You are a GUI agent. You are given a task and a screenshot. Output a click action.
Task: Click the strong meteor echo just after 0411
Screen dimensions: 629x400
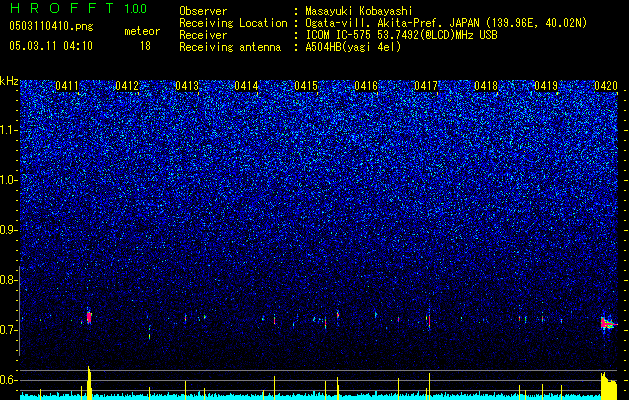tap(89, 317)
